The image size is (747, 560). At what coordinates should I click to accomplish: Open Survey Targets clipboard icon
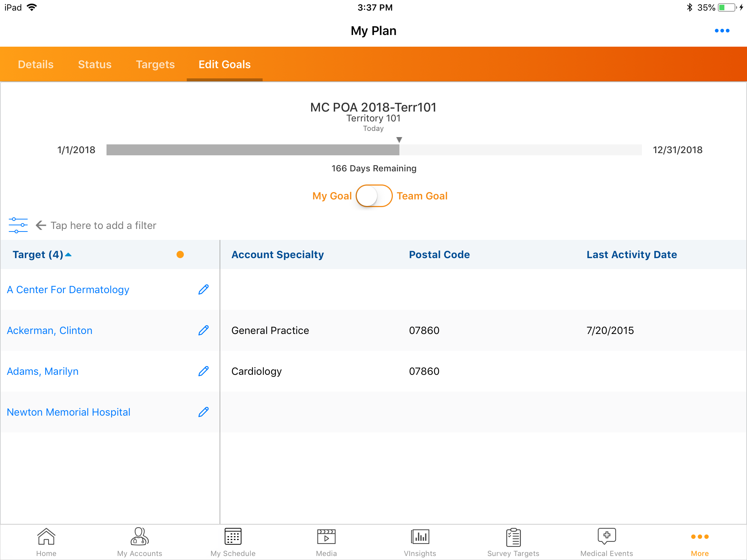(513, 541)
